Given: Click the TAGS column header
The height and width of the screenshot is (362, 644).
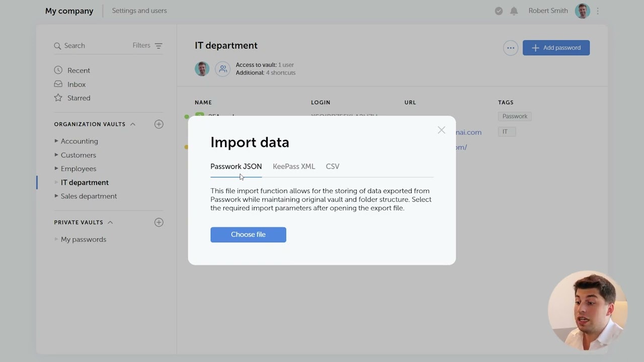Looking at the screenshot, I should [506, 103].
